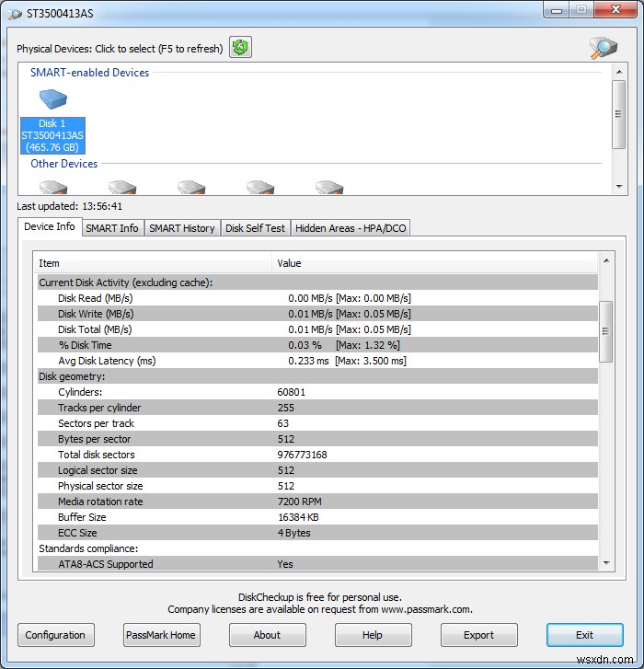The height and width of the screenshot is (669, 644).
Task: Select the Buffer Size row
Action: pyautogui.click(x=317, y=517)
